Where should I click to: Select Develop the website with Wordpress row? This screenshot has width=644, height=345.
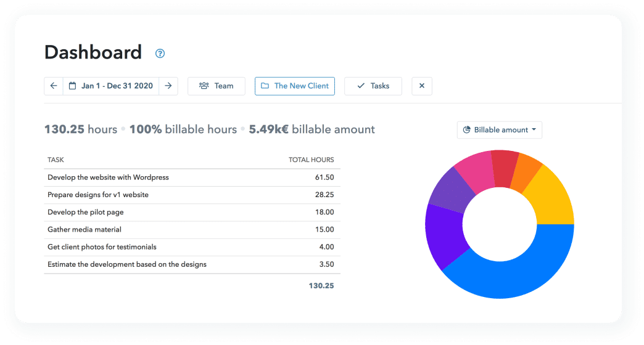coord(108,177)
